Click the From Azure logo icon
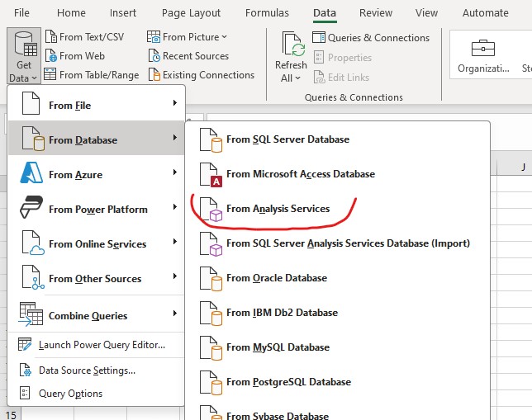 [x=31, y=173]
